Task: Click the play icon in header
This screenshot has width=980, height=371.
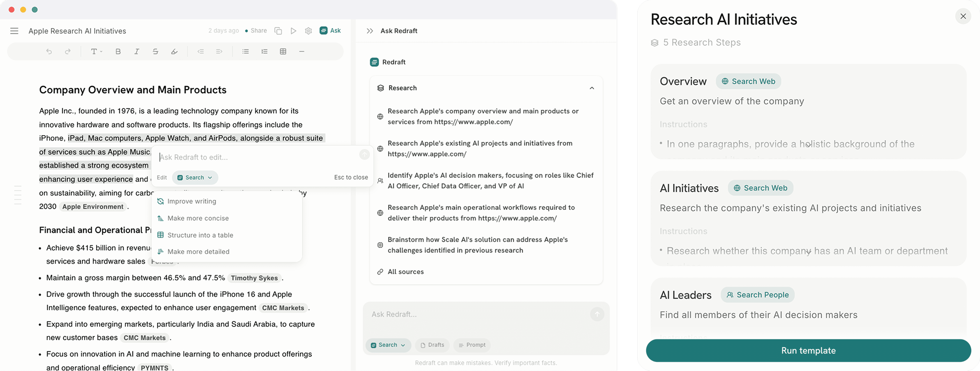Action: [293, 31]
